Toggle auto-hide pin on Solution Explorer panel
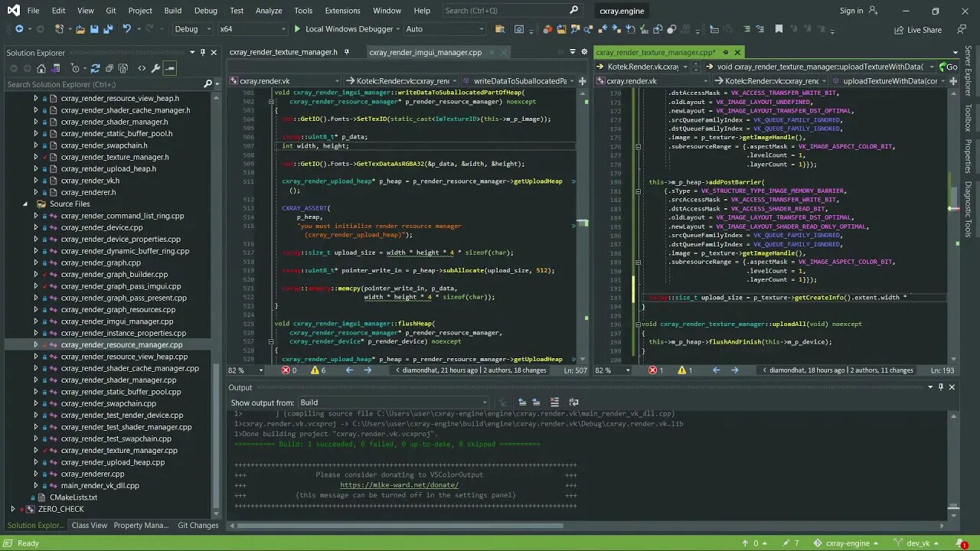This screenshot has height=551, width=980. 202,53
